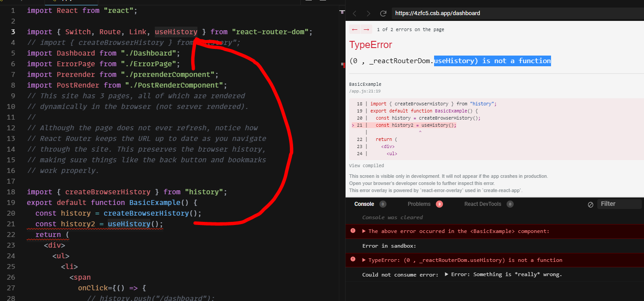Switch to the Console tab
The height and width of the screenshot is (301, 644).
364,204
